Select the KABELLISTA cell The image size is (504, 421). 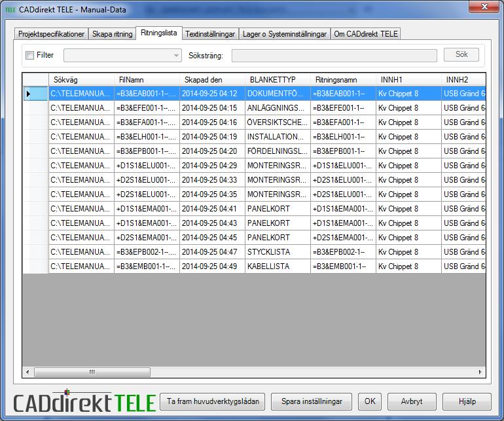pos(278,266)
